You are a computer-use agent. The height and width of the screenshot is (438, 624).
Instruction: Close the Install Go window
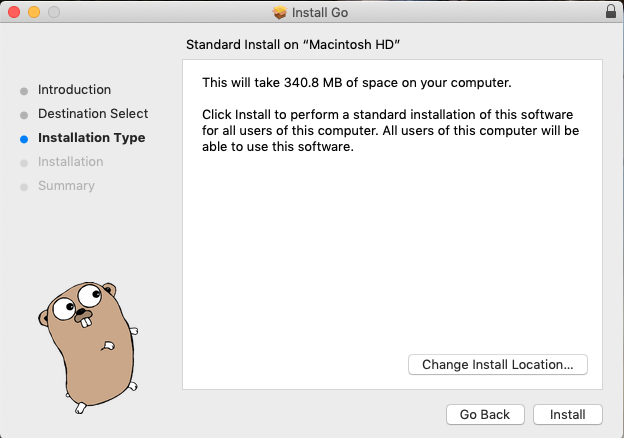14,12
